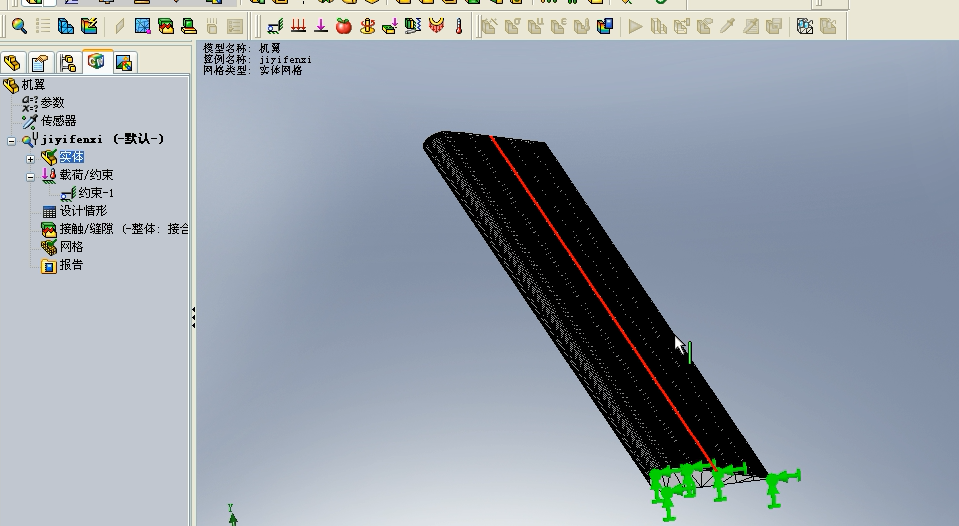This screenshot has height=526, width=959.
Task: Collapse the 载荷/约束 node
Action: point(31,177)
